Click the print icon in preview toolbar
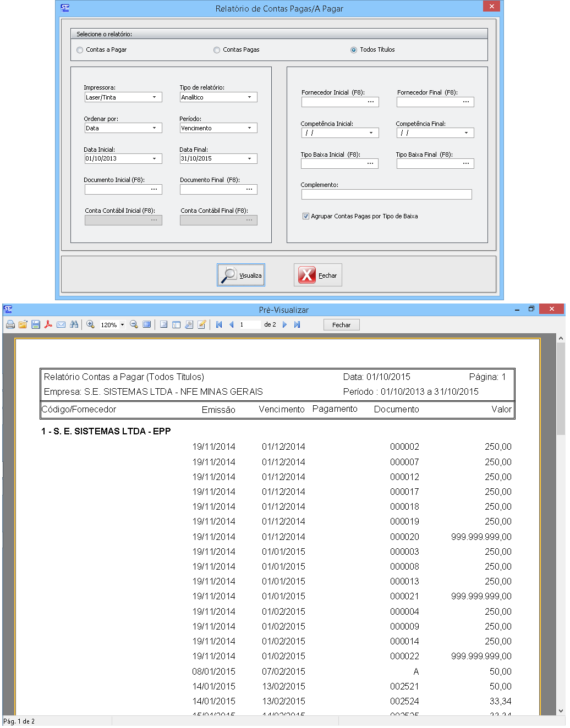 pyautogui.click(x=10, y=325)
